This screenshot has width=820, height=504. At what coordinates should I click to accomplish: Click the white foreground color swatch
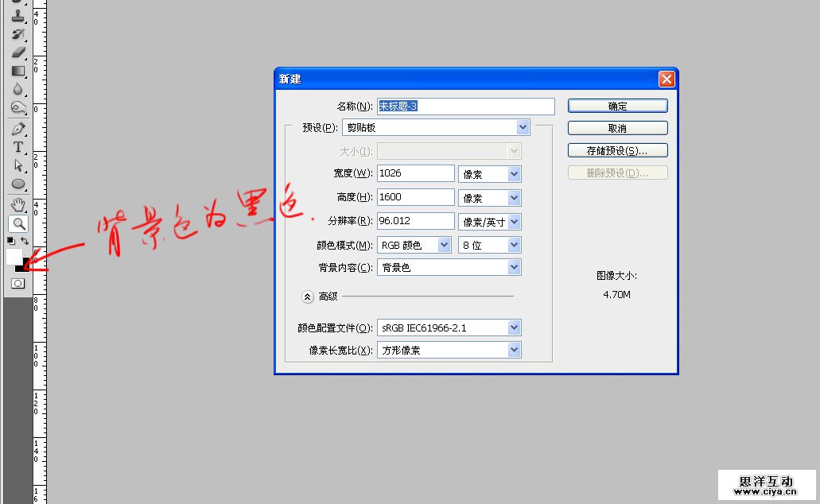pos(14,256)
